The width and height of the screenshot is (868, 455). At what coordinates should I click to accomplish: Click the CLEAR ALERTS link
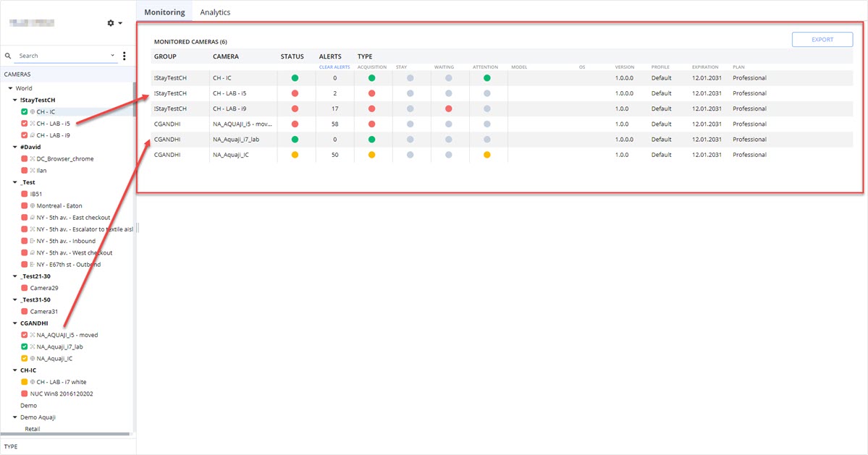(x=334, y=67)
